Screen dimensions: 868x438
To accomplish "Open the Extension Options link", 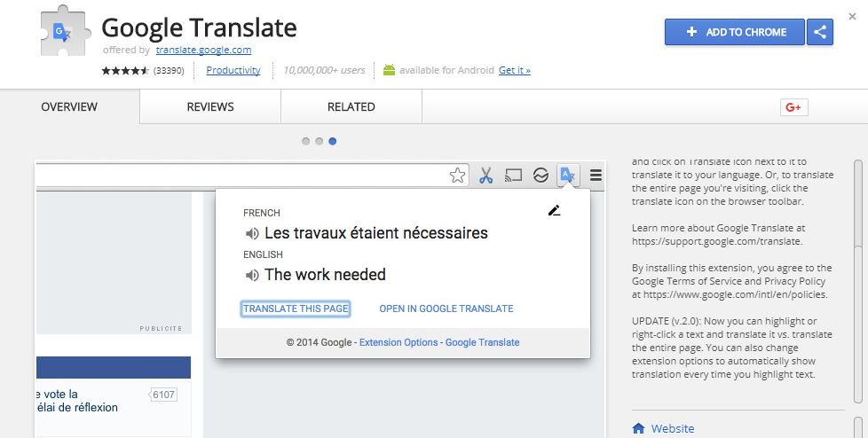I will click(398, 342).
